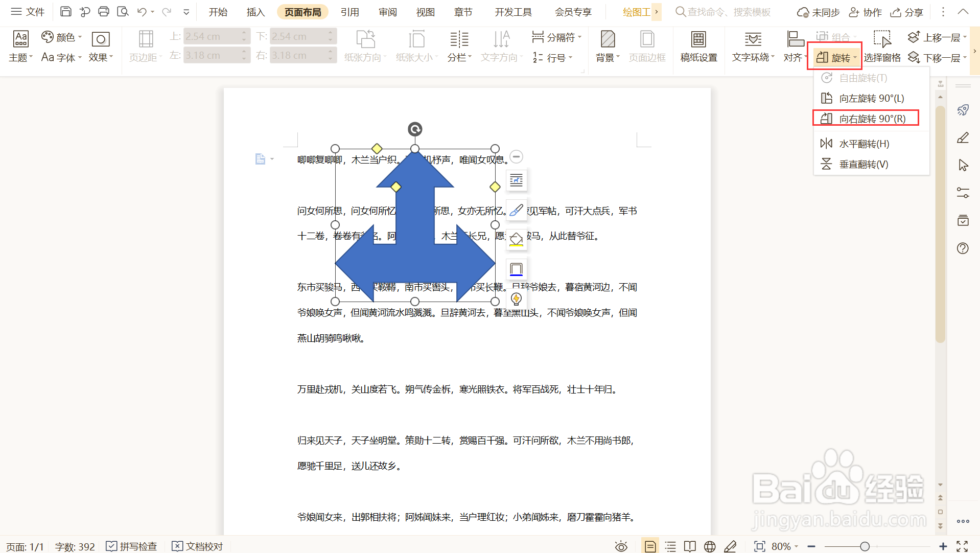Select 向左旋转 90°(L) menu item
The height and width of the screenshot is (553, 980).
coord(871,98)
